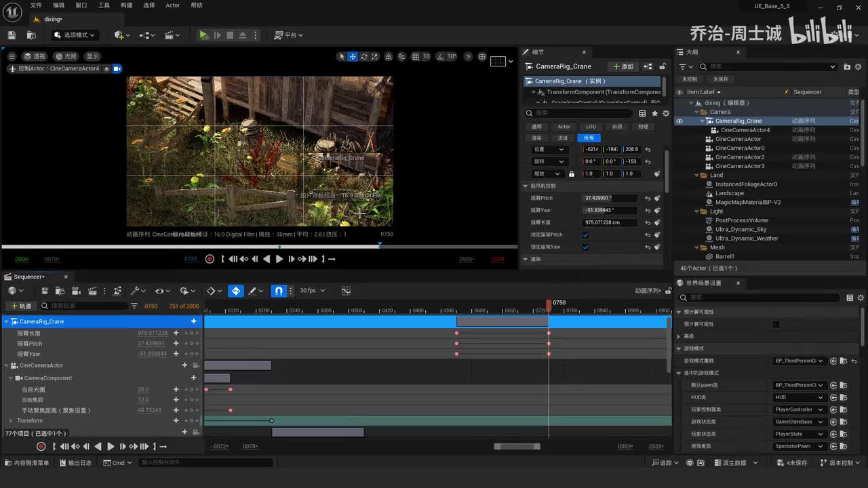Click viewport playback scrub bar
The height and width of the screenshot is (488, 868).
tap(259, 247)
